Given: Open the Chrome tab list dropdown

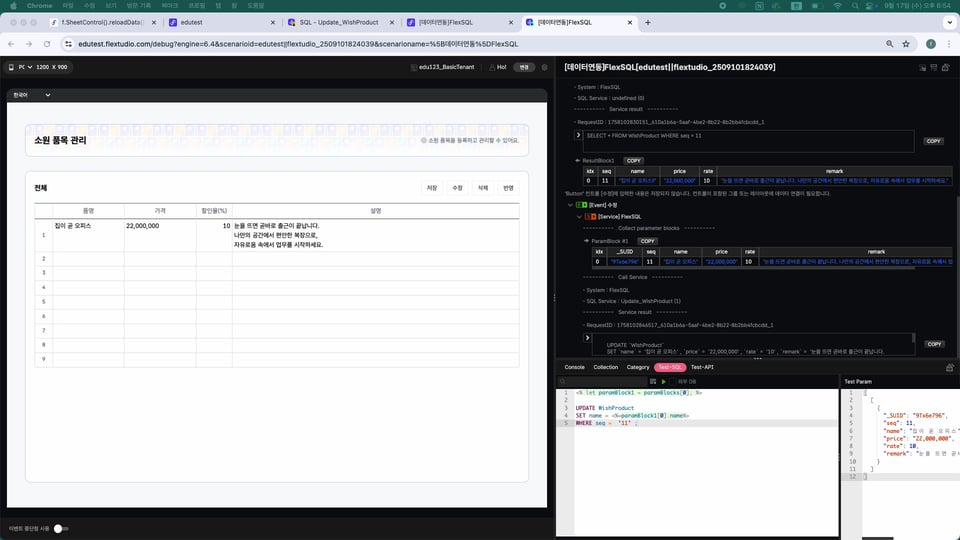Looking at the screenshot, I should (950, 23).
